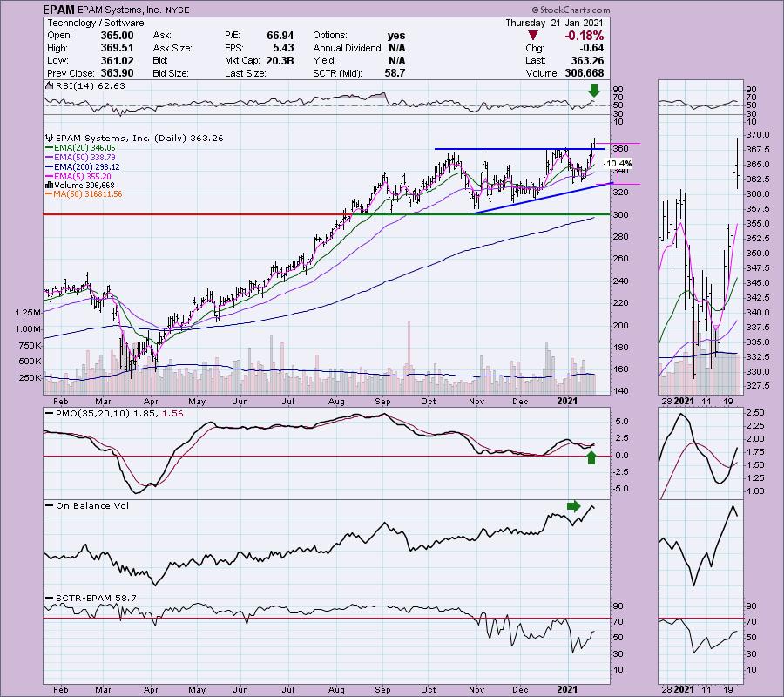Click the bold EPAM ticker symbol title
784x697 pixels.
(58, 10)
